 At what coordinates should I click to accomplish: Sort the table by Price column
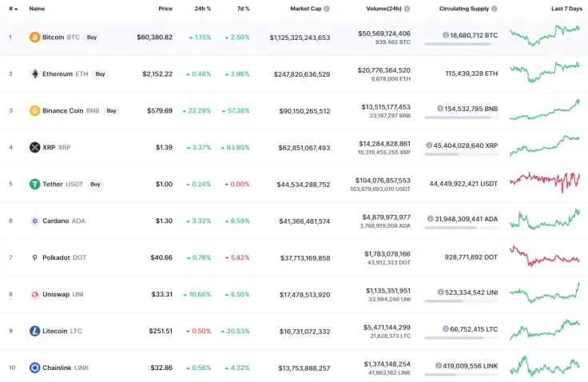point(165,9)
